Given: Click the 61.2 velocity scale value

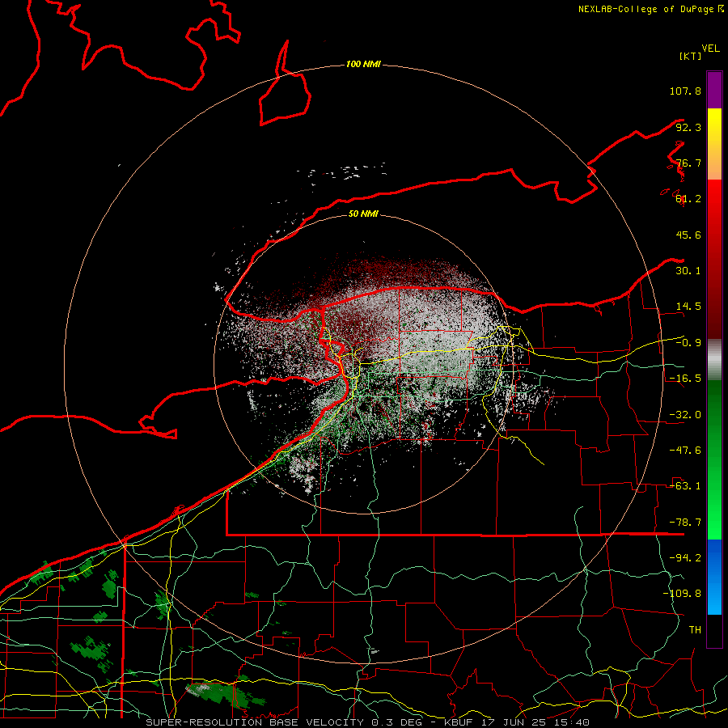Looking at the screenshot, I should click(688, 199).
